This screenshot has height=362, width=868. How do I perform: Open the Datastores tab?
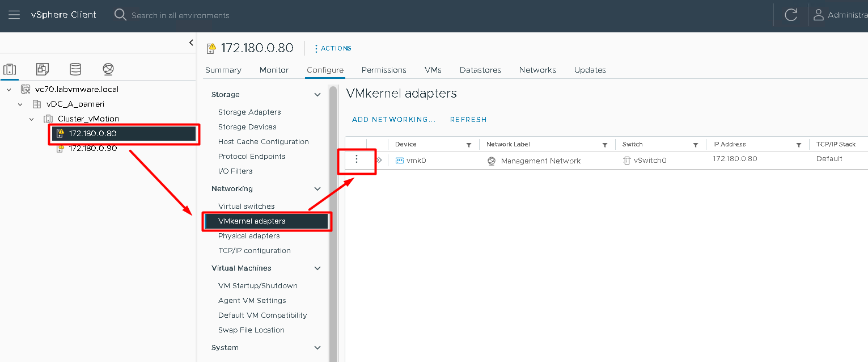tap(480, 70)
